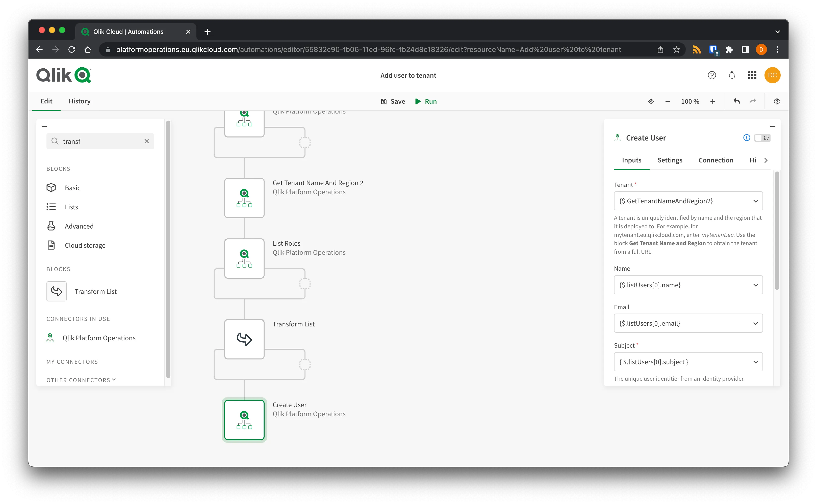The image size is (817, 504).
Task: Select the Advanced blocks category
Action: [79, 226]
